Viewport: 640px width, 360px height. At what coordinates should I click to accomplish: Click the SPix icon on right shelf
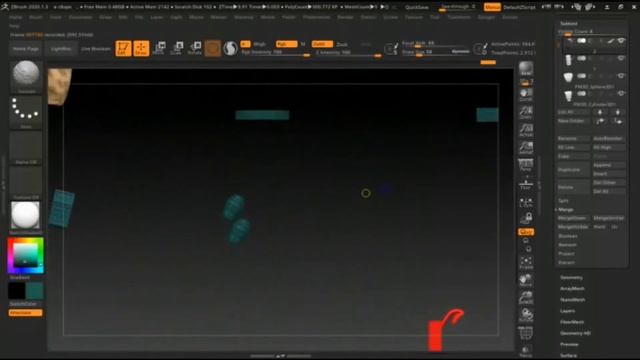(x=526, y=82)
